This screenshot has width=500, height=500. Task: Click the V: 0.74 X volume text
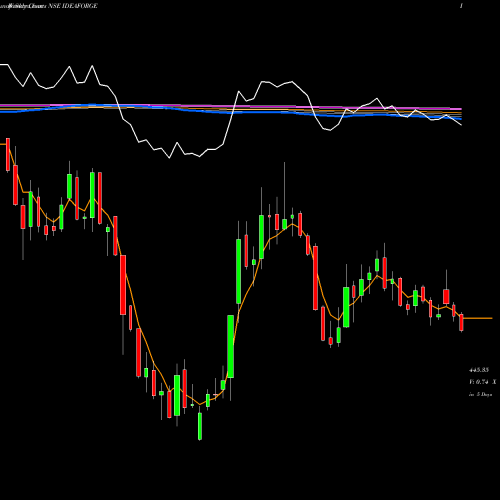[483, 382]
